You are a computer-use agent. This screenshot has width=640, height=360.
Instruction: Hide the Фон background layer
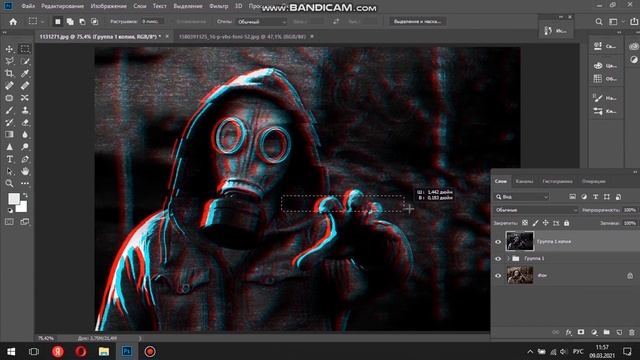click(x=498, y=276)
